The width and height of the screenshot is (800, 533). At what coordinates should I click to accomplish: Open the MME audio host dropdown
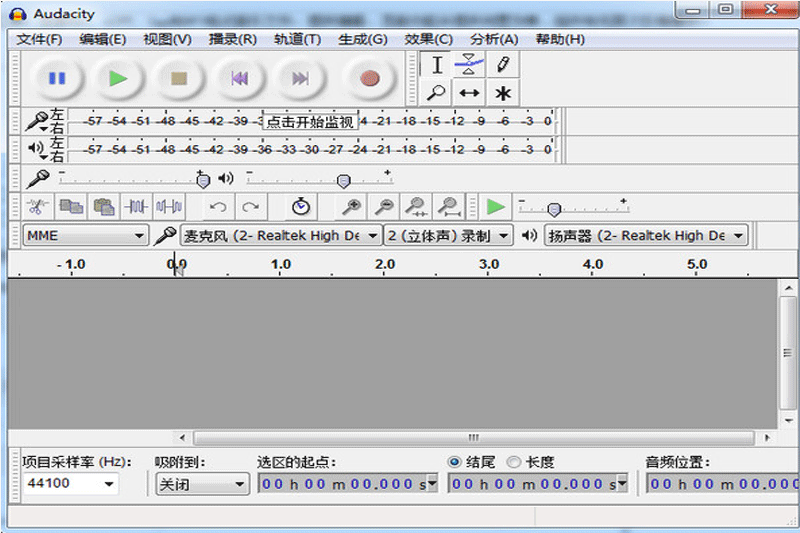[86, 236]
